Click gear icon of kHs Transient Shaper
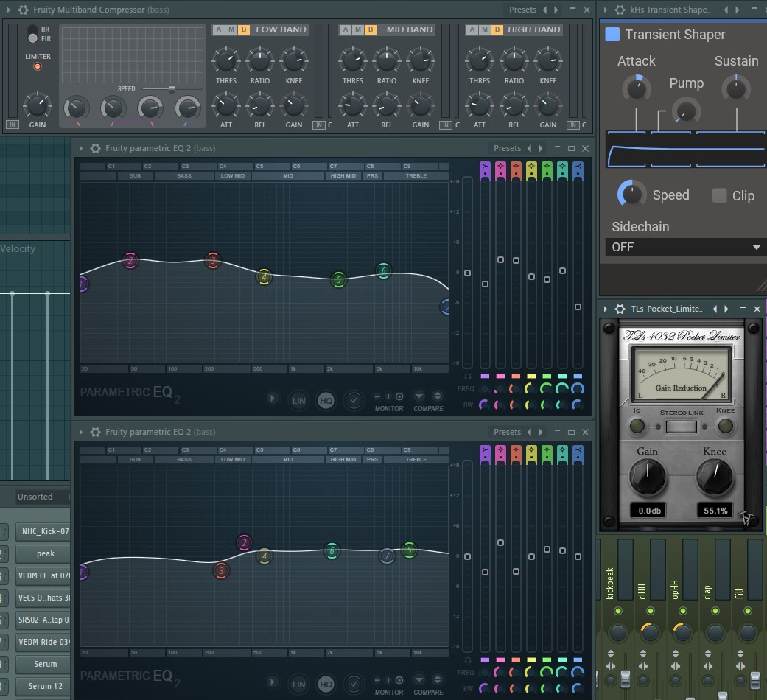 [x=620, y=10]
